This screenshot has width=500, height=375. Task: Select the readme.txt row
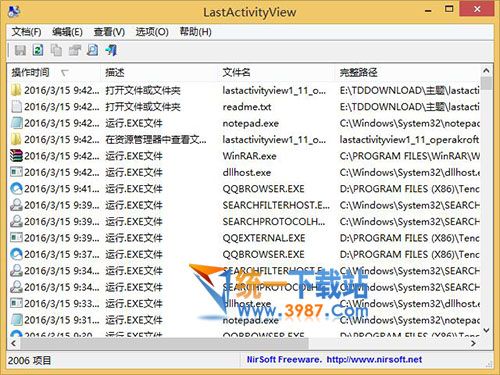[245, 107]
